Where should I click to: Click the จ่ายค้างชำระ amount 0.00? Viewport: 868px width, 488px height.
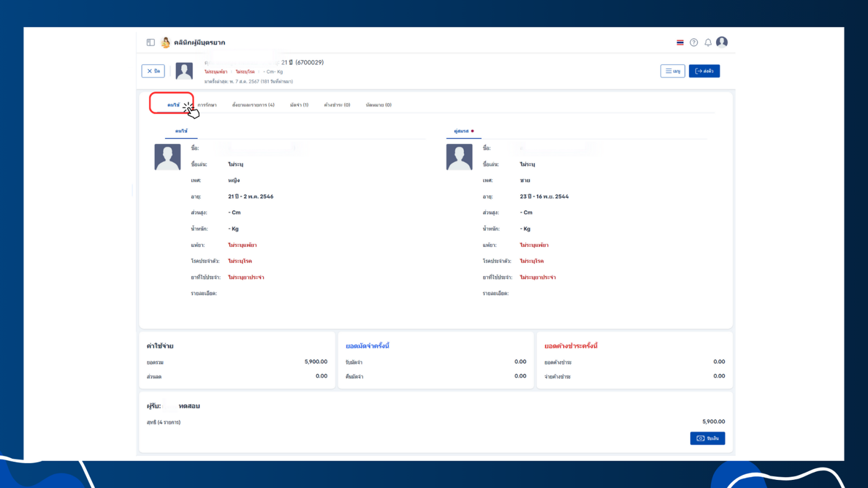[719, 376]
